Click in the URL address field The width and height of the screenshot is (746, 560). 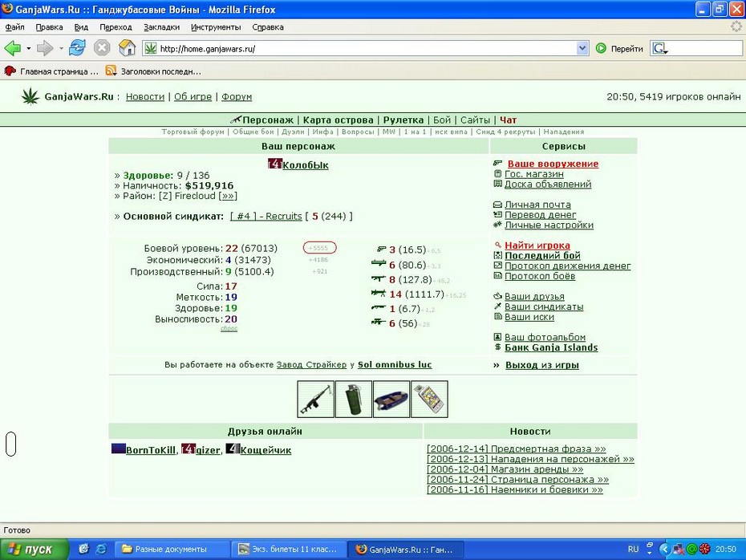pyautogui.click(x=367, y=48)
